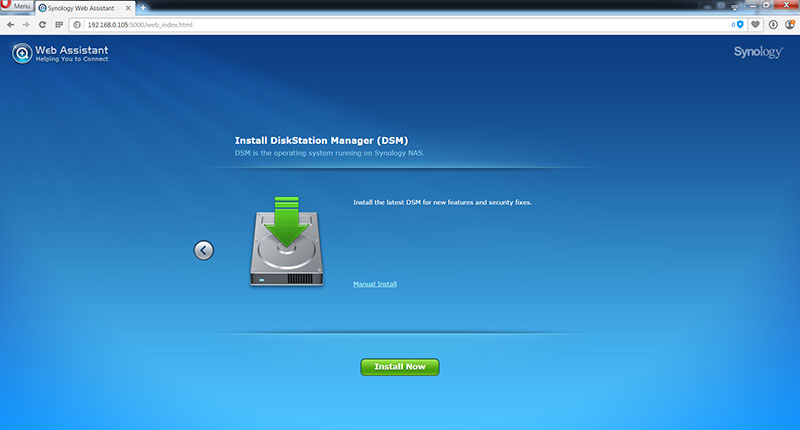
Task: Click the 'Install DiskStation Manager (DSM)' heading
Action: point(321,141)
